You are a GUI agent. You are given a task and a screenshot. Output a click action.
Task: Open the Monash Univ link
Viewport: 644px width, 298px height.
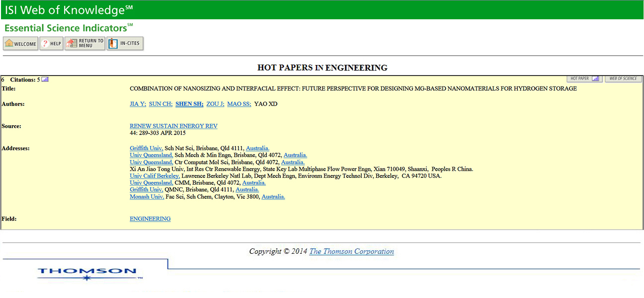click(x=147, y=197)
